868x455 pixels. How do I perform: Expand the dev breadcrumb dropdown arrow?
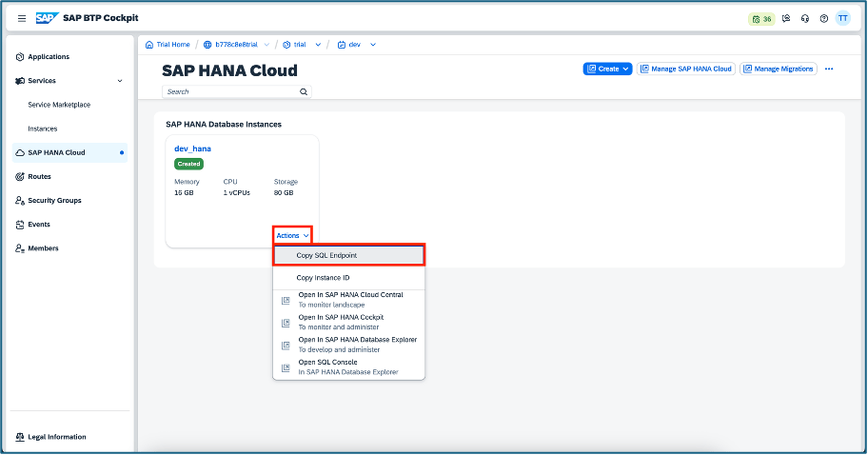coord(373,45)
